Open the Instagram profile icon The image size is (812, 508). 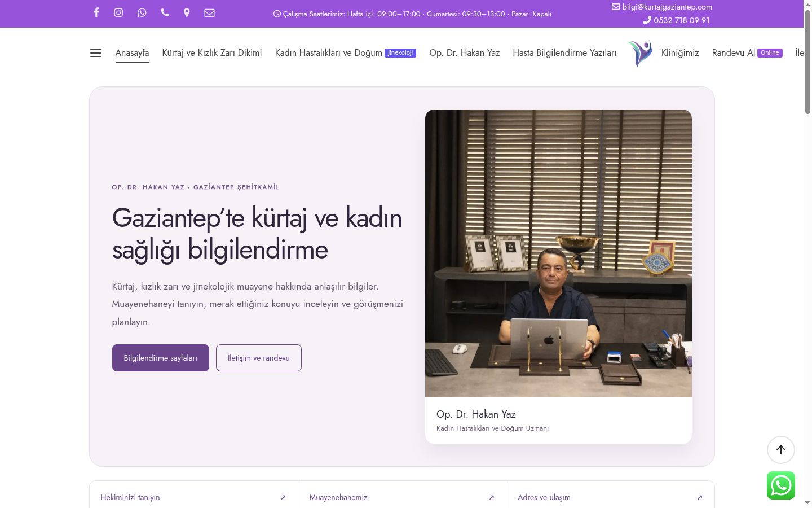click(118, 12)
